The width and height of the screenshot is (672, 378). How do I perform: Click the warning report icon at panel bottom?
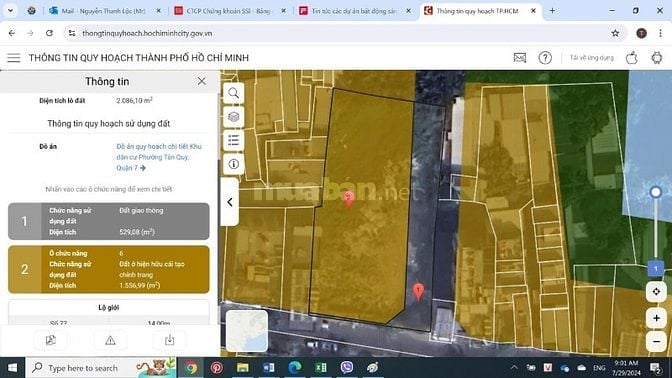click(110, 340)
